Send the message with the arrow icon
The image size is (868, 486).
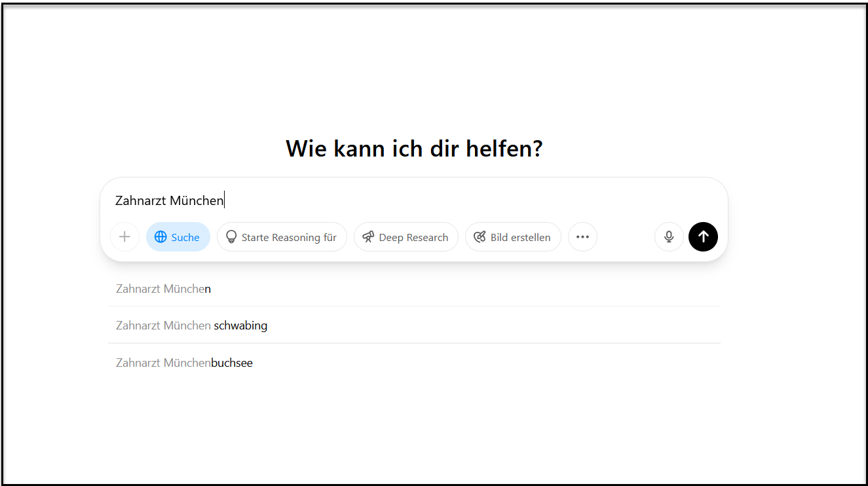tap(703, 236)
